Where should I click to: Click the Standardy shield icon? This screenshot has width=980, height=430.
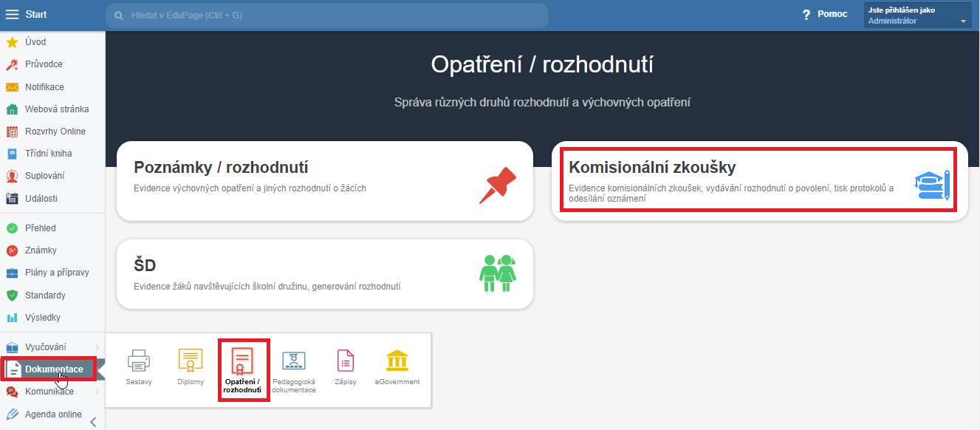pos(12,296)
